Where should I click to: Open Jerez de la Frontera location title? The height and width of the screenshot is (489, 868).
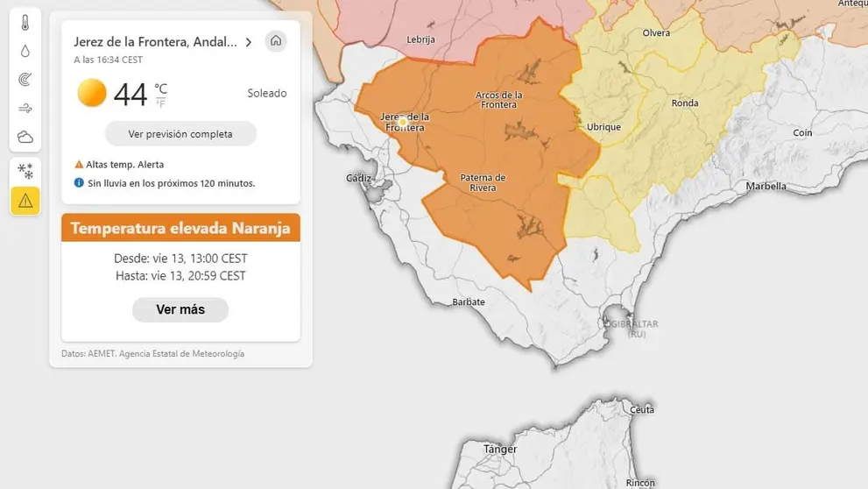(x=155, y=42)
